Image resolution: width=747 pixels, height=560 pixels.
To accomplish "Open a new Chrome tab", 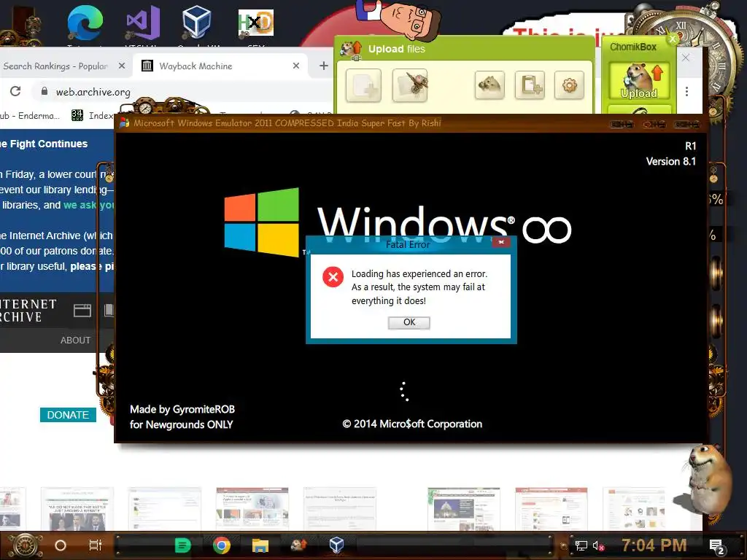I will pos(323,66).
